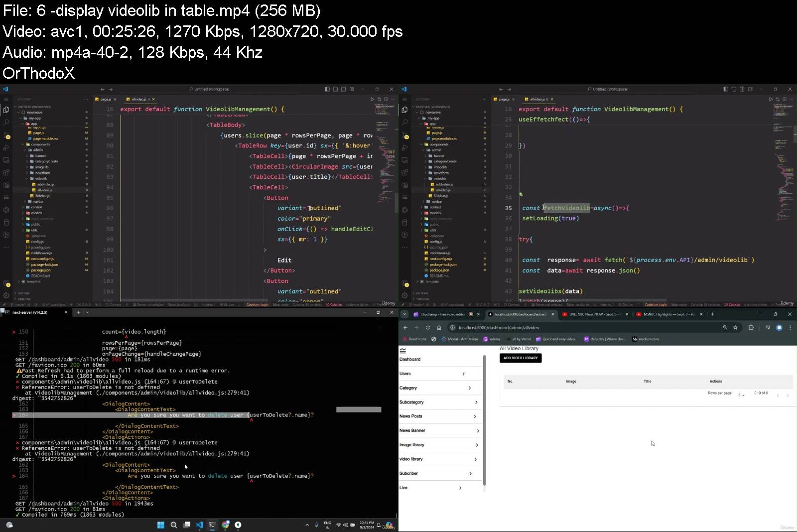Show hidden system tray icons chevron
Viewport: 797px width, 532px height.
point(307,525)
